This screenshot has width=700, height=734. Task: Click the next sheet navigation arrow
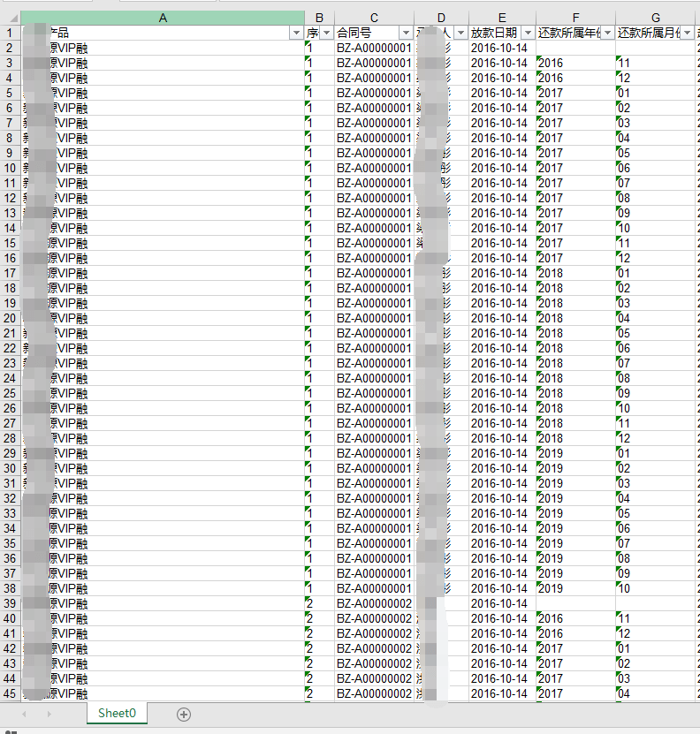49,714
